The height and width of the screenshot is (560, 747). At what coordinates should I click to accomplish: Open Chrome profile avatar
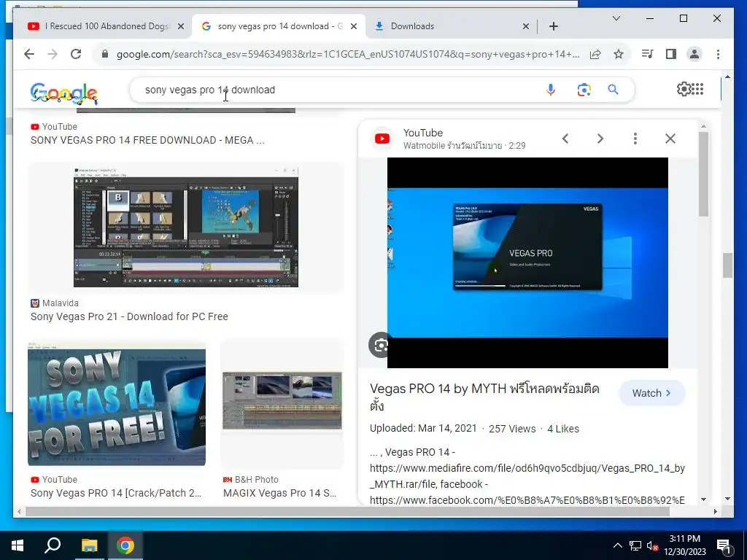[x=694, y=54]
